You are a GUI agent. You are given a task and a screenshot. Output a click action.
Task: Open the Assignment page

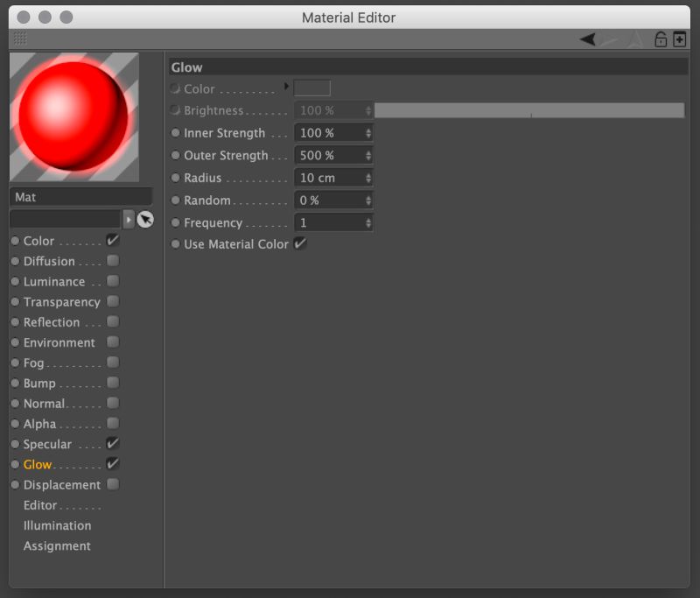[x=57, y=546]
